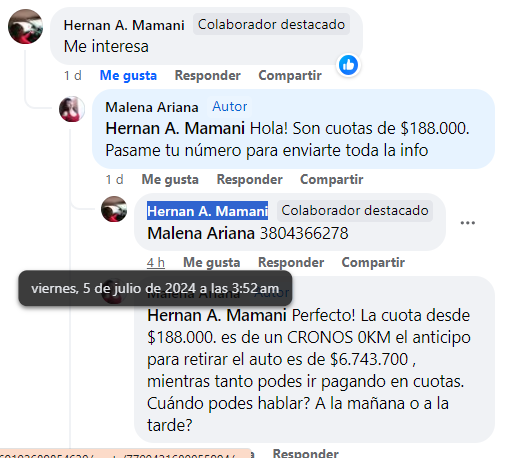
Task: Click Hernan A. Mamani mention in the Perfecto reply
Action: click(217, 315)
